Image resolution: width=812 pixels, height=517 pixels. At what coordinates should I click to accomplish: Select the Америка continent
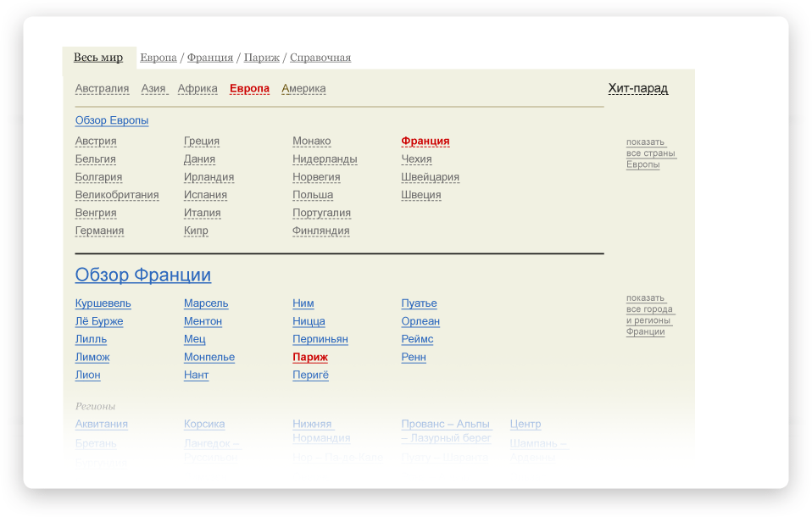(x=303, y=89)
